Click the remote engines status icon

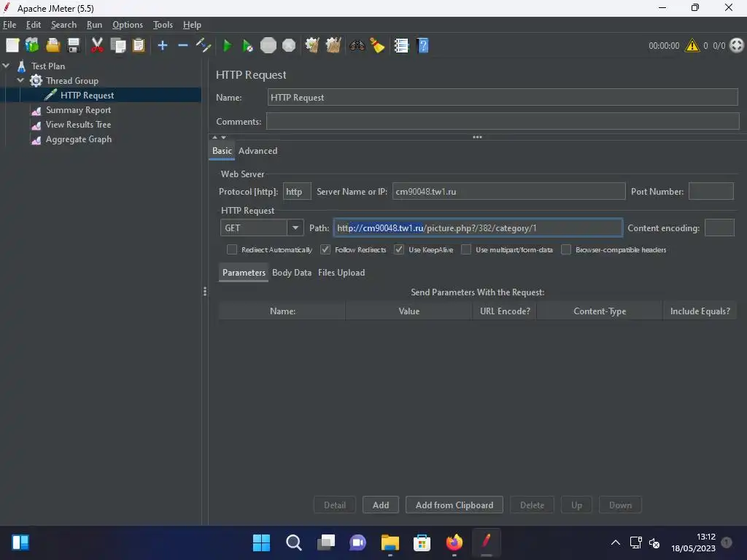pos(737,46)
